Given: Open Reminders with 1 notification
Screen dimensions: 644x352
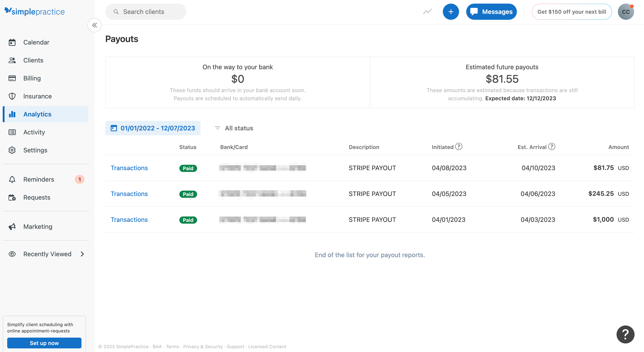Looking at the screenshot, I should 39,179.
